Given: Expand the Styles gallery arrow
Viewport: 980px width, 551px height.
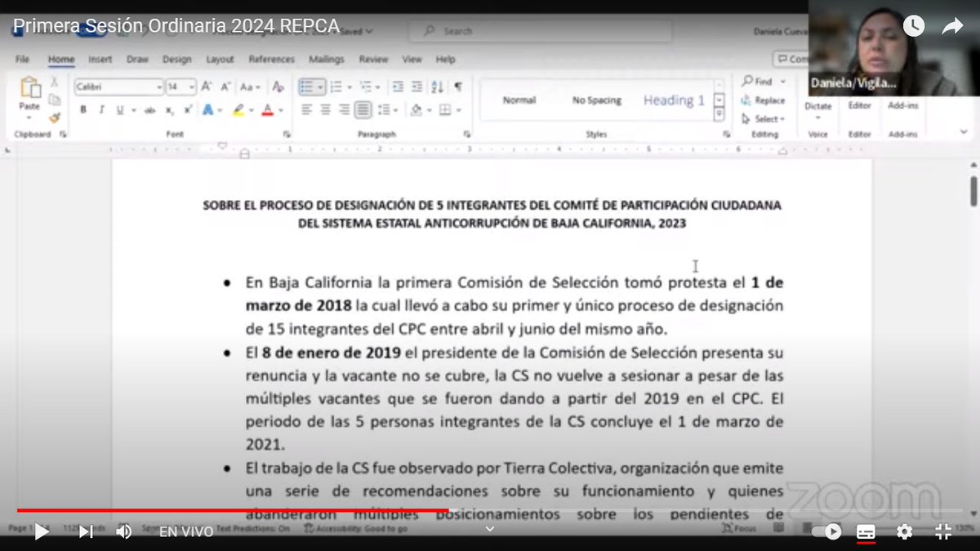Looking at the screenshot, I should point(719,113).
